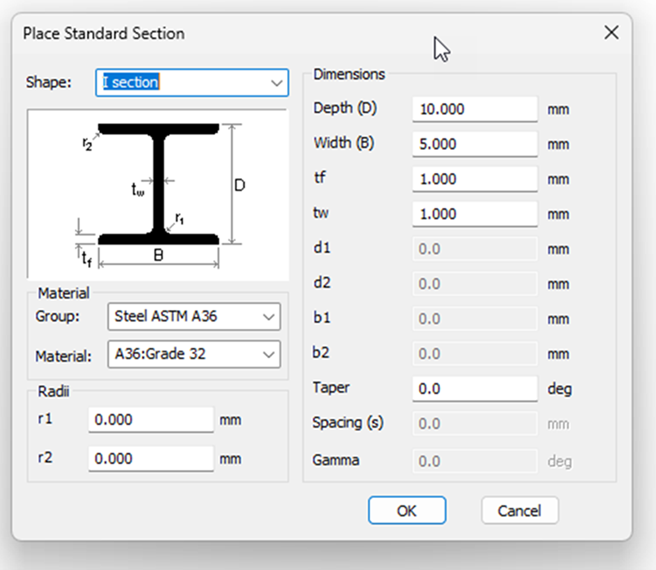Confirm with the OK button

pyautogui.click(x=407, y=511)
